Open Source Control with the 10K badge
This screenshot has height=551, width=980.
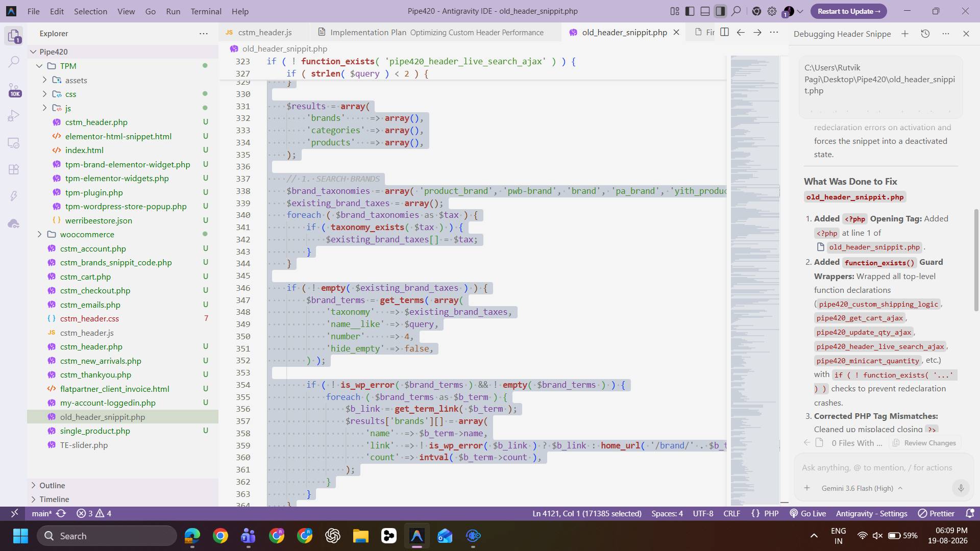tap(14, 90)
